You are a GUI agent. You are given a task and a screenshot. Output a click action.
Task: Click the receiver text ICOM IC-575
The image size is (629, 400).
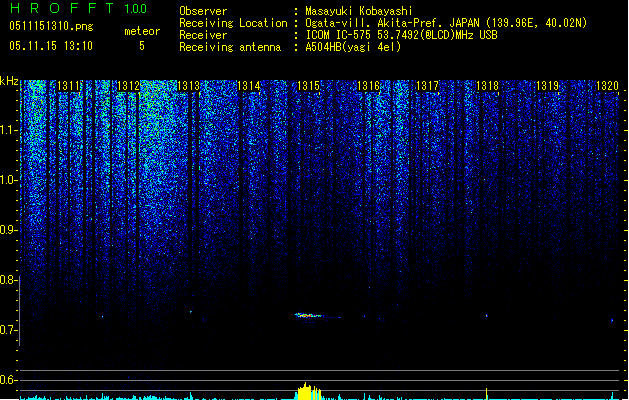[x=340, y=35]
